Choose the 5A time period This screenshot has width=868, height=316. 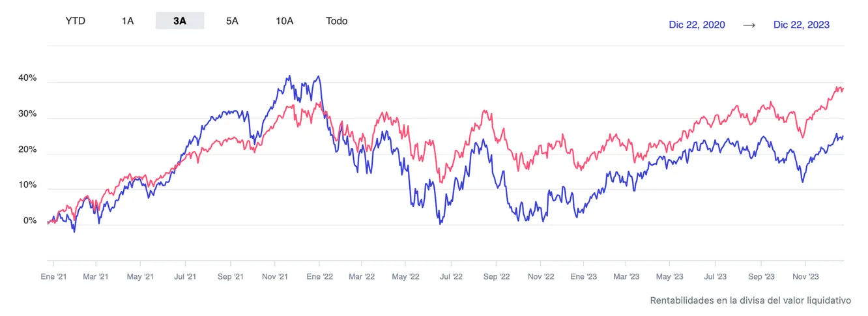click(232, 21)
